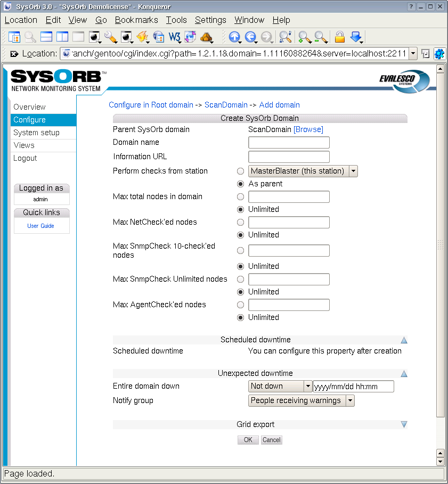Split the view top and bottom
Image resolution: width=448 pixels, height=484 pixels.
[x=46, y=37]
